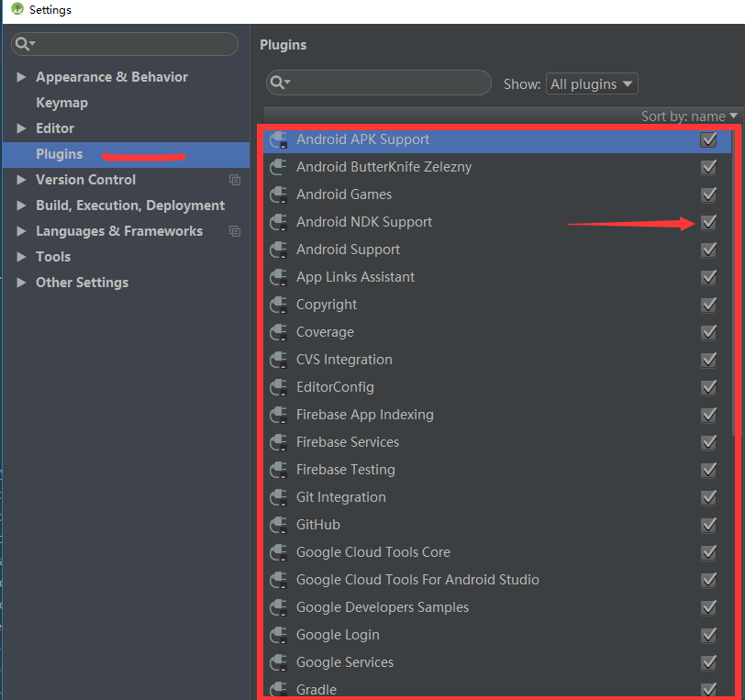
Task: Click the Gradle plugin icon
Action: pos(279,689)
